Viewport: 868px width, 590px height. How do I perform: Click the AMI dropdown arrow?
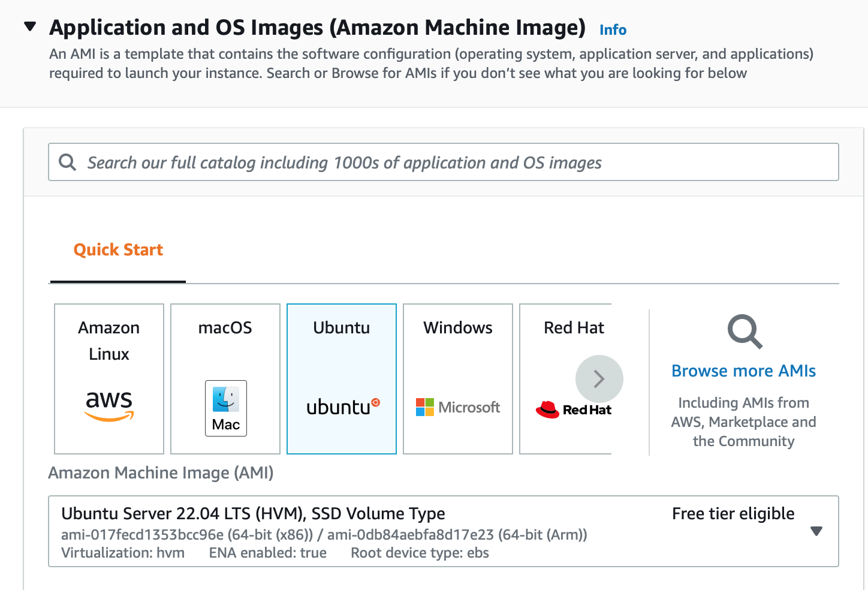pos(816,531)
